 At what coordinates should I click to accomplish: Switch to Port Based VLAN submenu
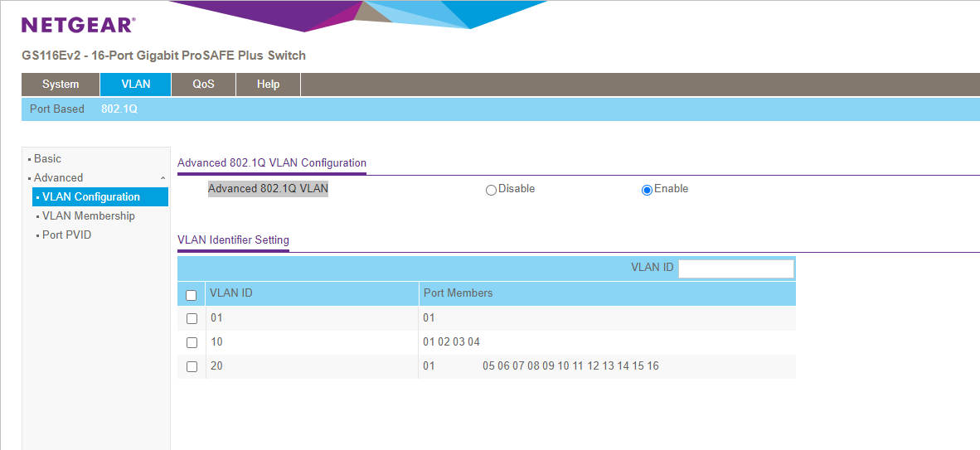click(57, 109)
